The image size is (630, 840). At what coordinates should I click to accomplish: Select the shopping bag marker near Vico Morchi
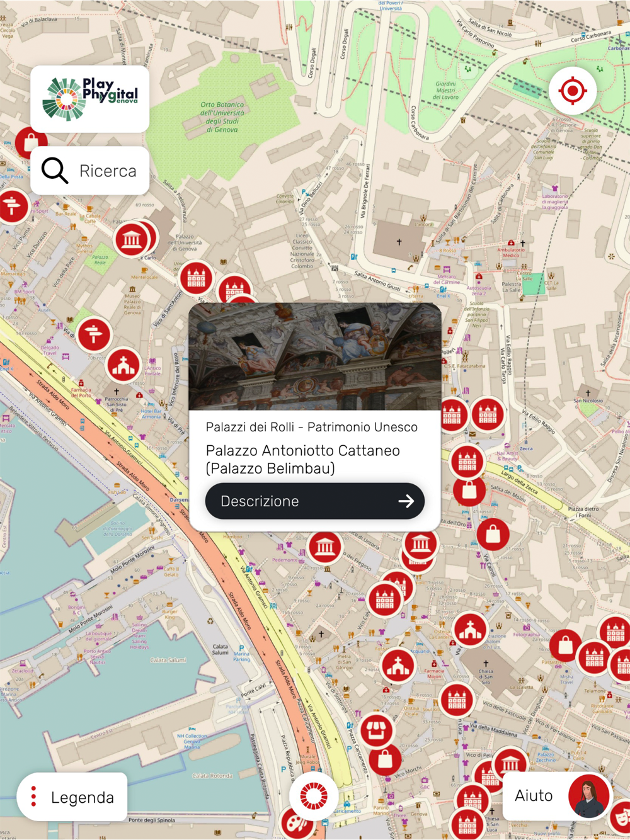tap(386, 760)
